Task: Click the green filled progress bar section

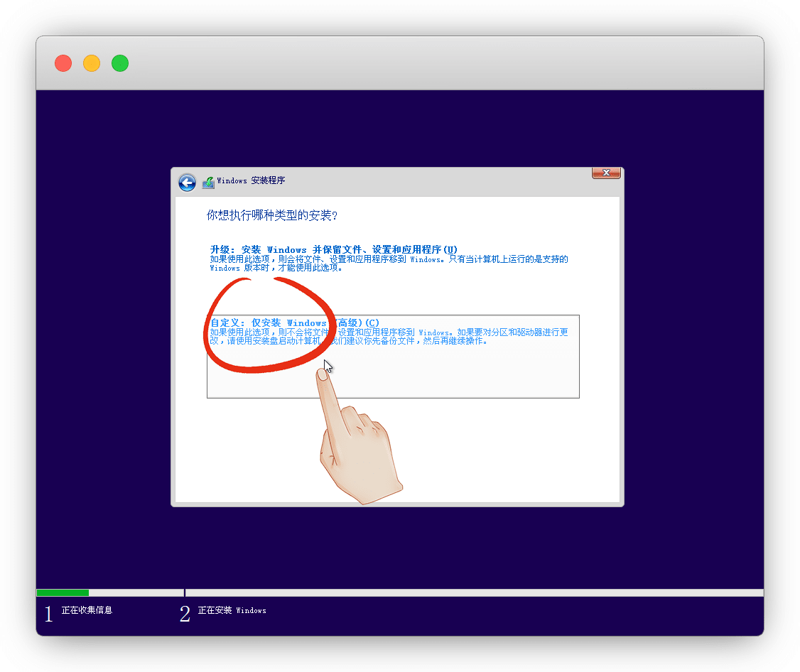Action: 63,592
